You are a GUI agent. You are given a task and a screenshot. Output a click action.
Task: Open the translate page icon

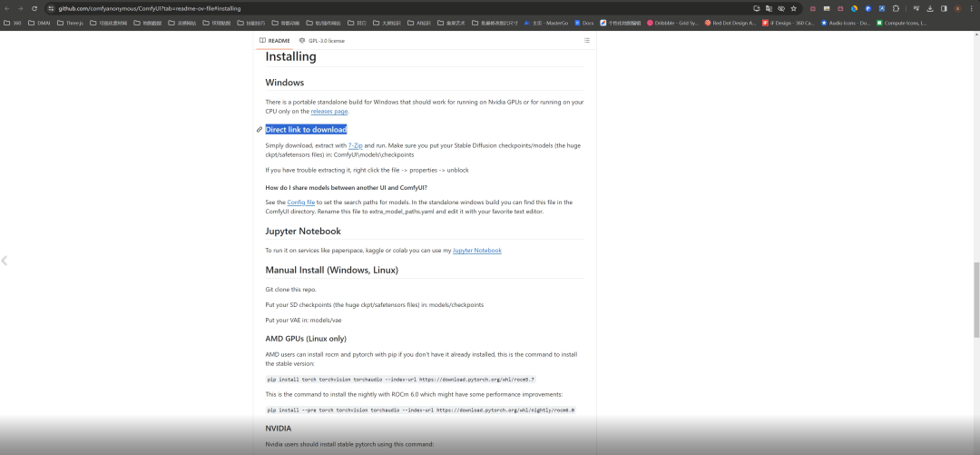769,9
